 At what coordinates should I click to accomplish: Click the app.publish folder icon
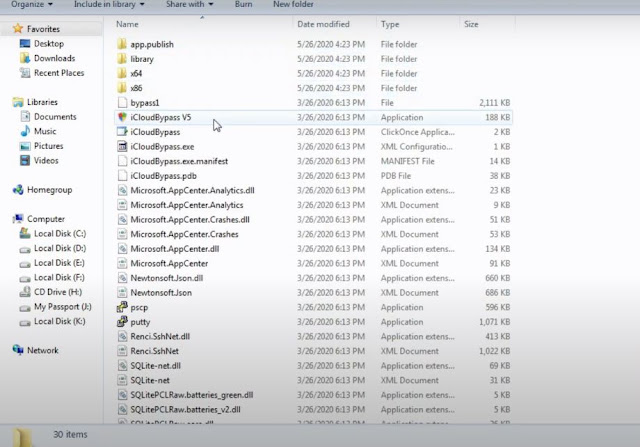coord(122,44)
